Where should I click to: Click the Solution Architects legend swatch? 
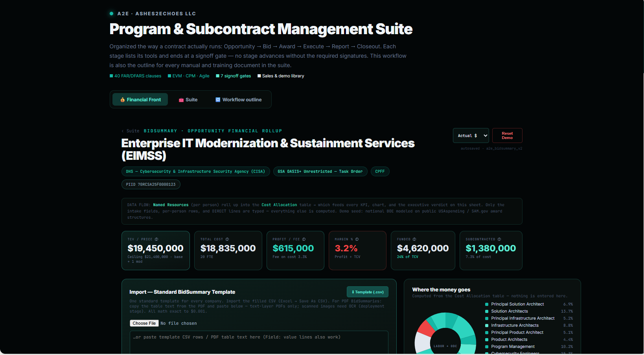(x=487, y=311)
